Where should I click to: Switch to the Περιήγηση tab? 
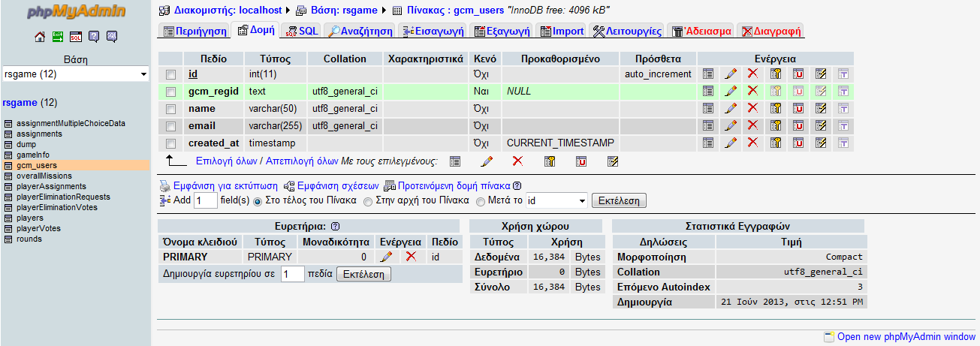pos(194,31)
